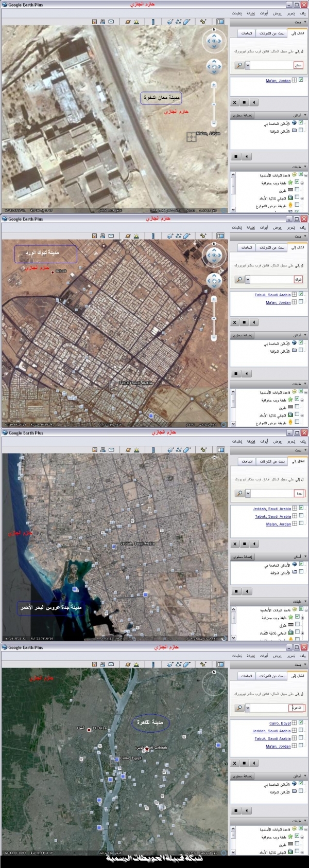This screenshot has height=868, width=309.
Task: Toggle the الأماكن الخاصة بي checkbox in Ma'an window
Action: (301, 123)
